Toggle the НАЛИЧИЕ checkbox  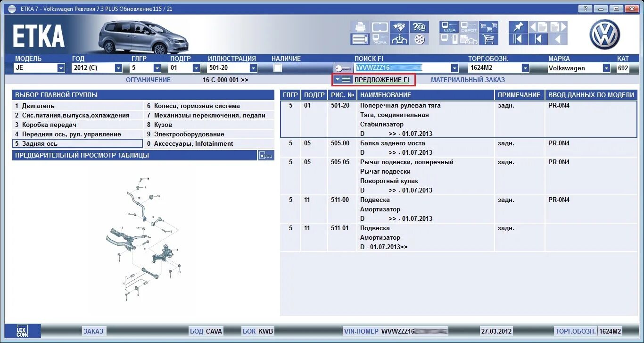[277, 68]
